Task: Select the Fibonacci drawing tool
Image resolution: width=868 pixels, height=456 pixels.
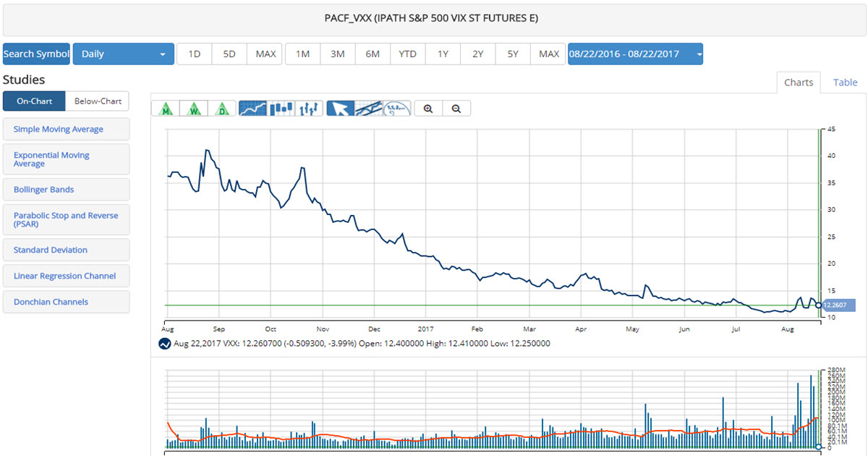Action: pyautogui.click(x=396, y=109)
